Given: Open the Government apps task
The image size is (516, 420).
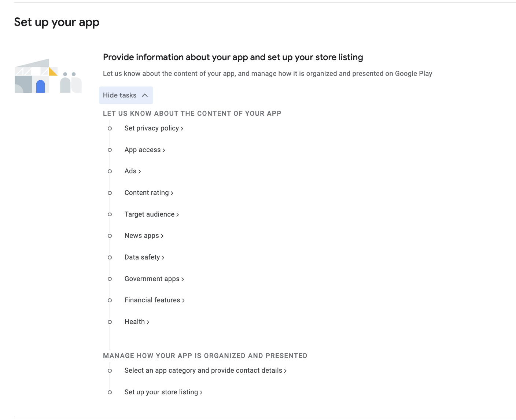Looking at the screenshot, I should [152, 279].
